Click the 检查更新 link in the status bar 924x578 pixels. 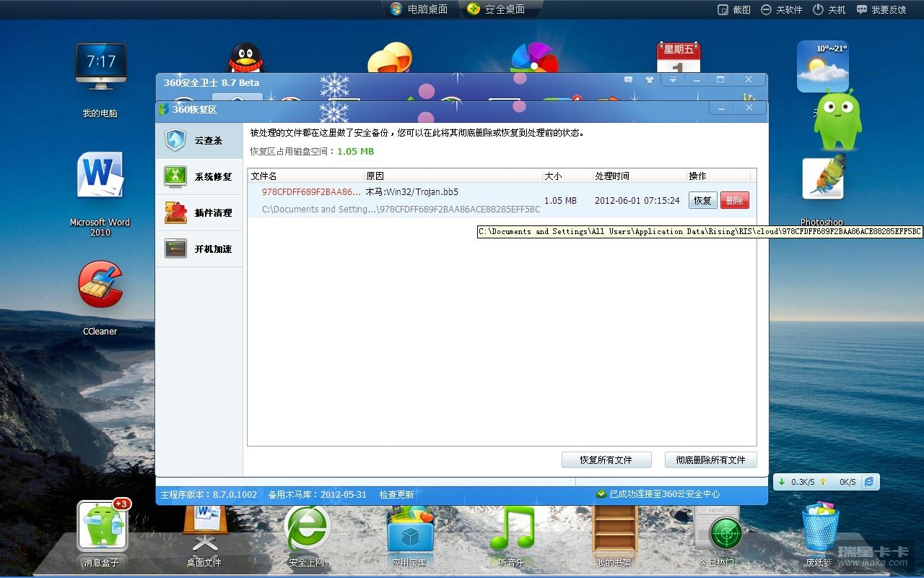396,495
